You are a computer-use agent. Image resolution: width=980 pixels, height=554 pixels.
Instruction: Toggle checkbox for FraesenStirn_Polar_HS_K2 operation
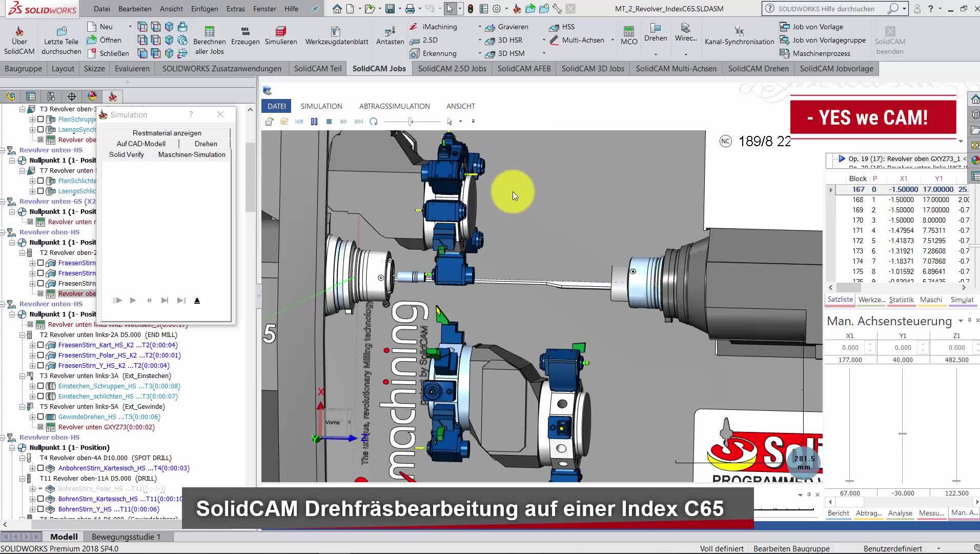tap(40, 355)
